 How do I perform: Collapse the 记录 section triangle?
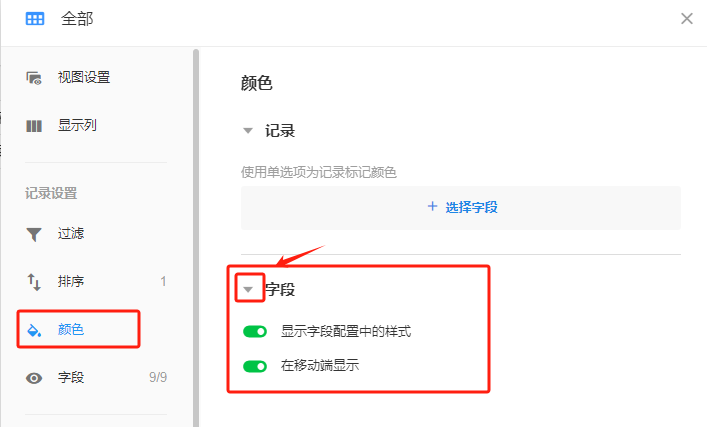tap(248, 131)
